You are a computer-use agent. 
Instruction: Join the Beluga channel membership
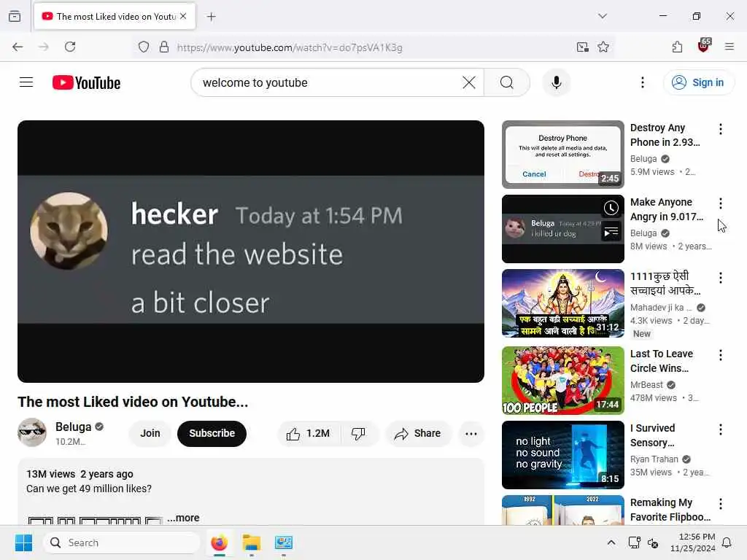[150, 433]
